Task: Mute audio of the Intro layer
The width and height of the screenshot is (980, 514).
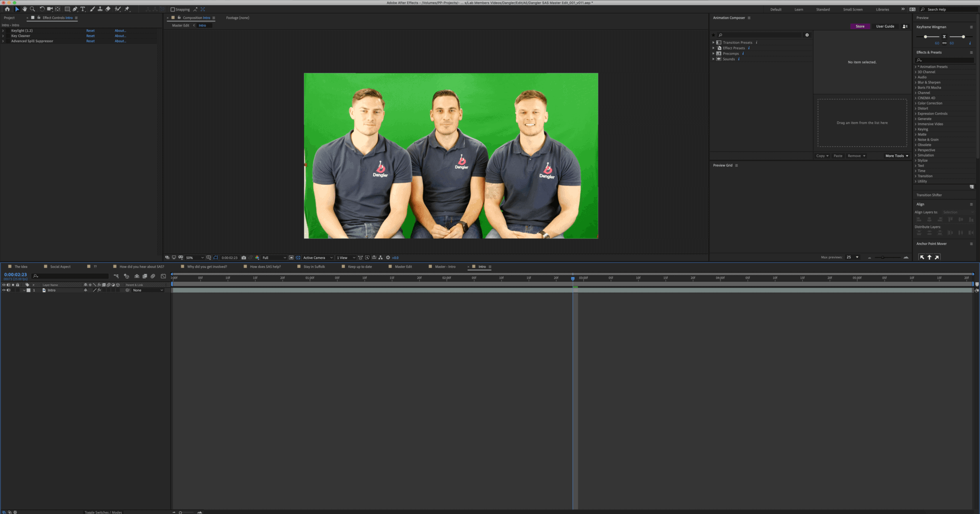Action: click(9, 290)
